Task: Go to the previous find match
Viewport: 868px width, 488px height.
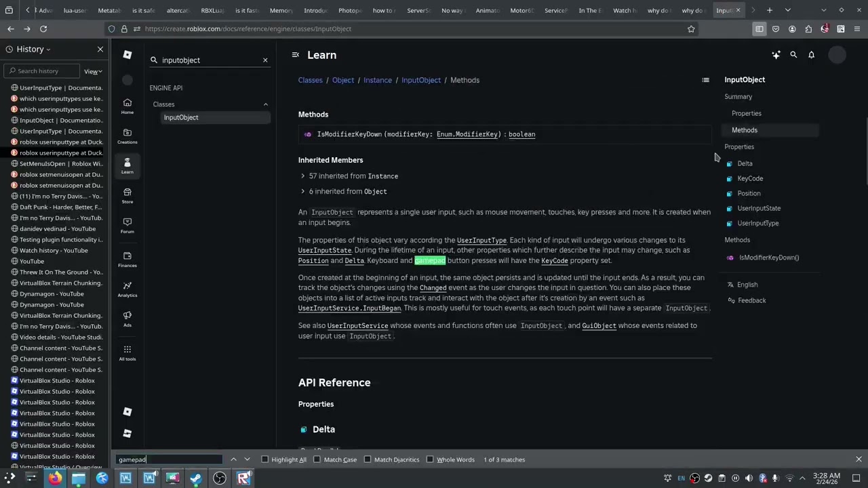Action: [233, 460]
